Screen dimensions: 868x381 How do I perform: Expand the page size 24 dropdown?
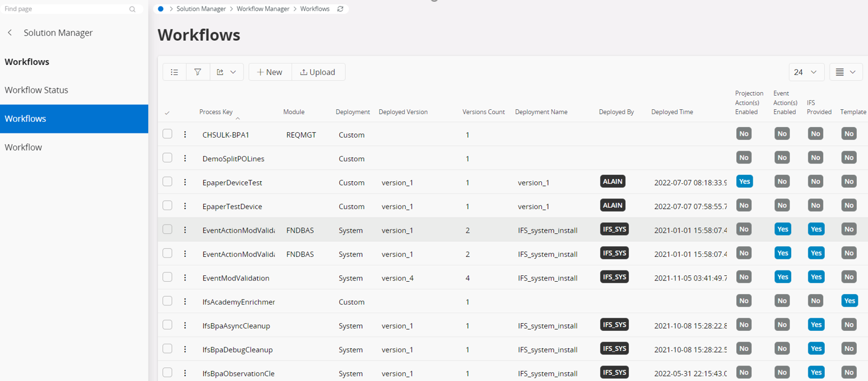click(x=806, y=72)
